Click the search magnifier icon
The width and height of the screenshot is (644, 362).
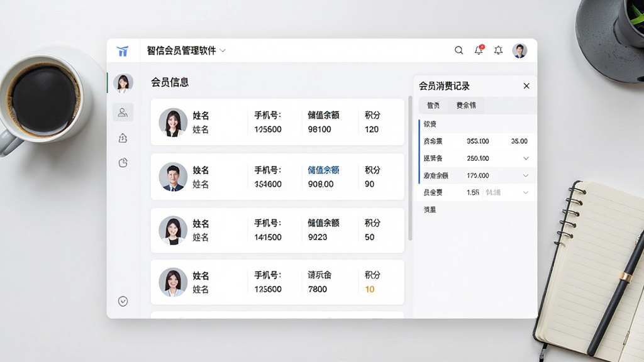coord(458,50)
